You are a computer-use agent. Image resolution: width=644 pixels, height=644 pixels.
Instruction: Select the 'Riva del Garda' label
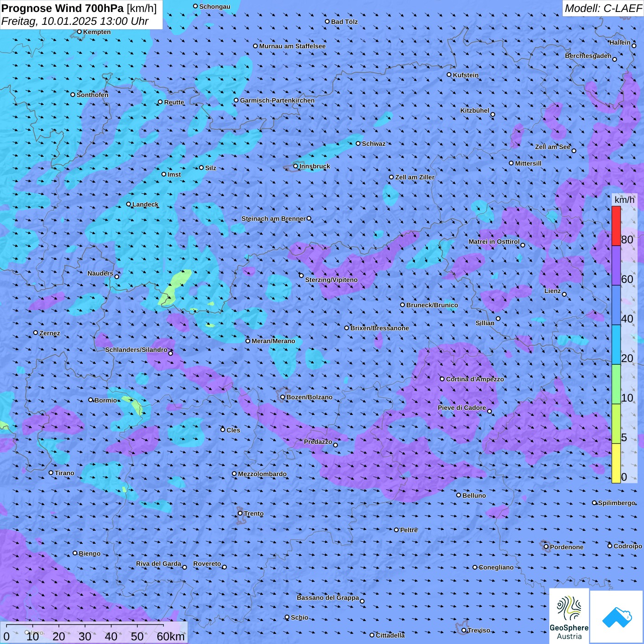click(159, 563)
